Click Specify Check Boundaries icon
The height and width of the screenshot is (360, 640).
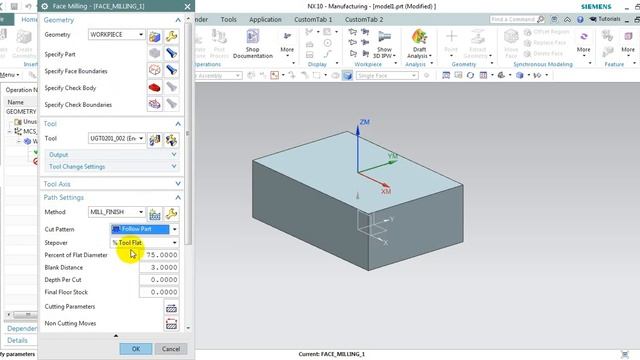pyautogui.click(x=155, y=104)
